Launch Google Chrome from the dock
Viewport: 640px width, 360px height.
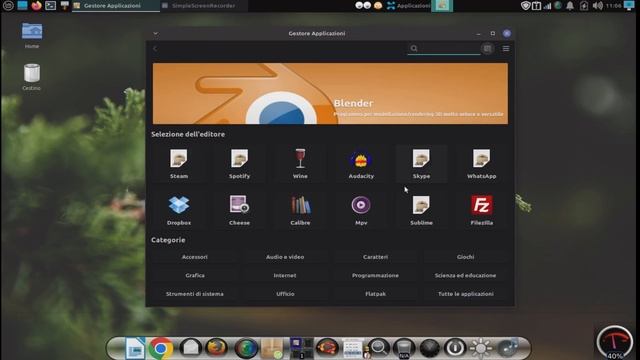pyautogui.click(x=160, y=348)
